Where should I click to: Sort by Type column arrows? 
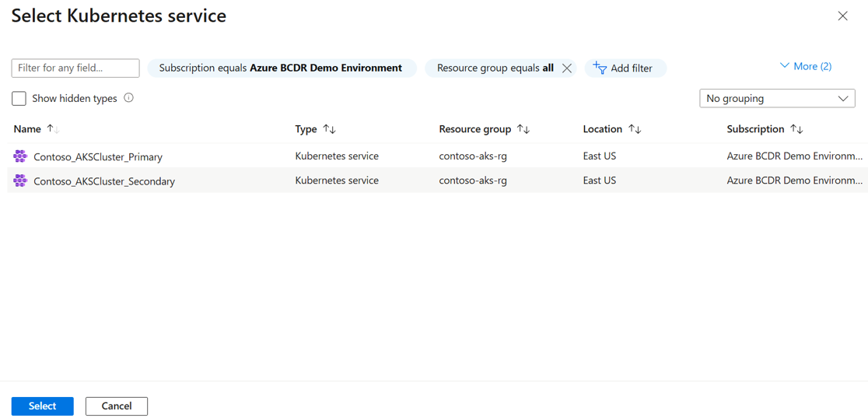pyautogui.click(x=330, y=129)
